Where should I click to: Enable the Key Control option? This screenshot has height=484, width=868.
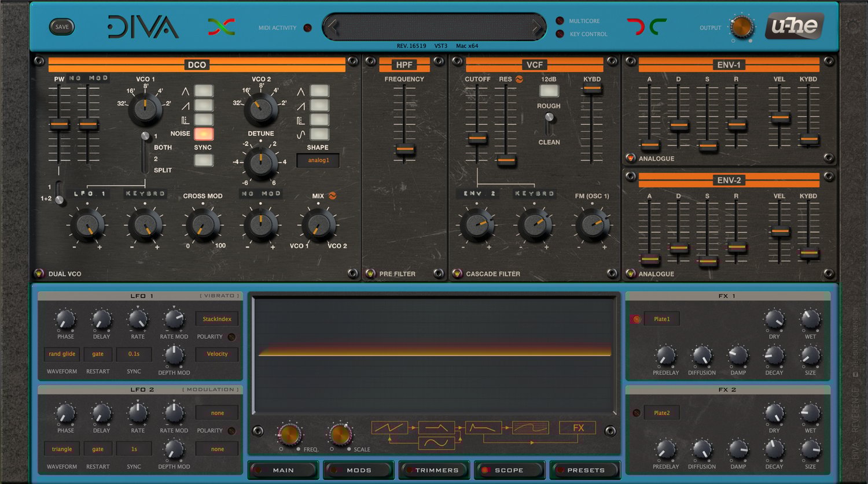(x=560, y=34)
